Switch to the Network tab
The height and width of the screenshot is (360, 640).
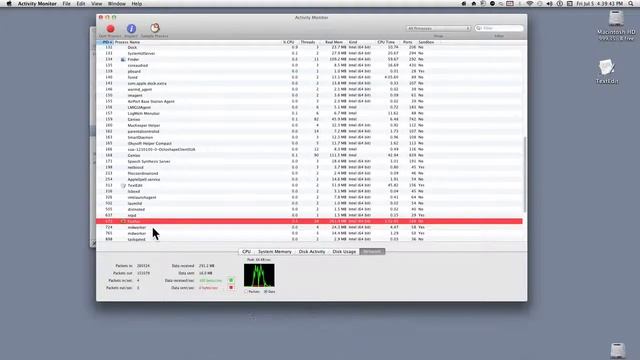372,251
